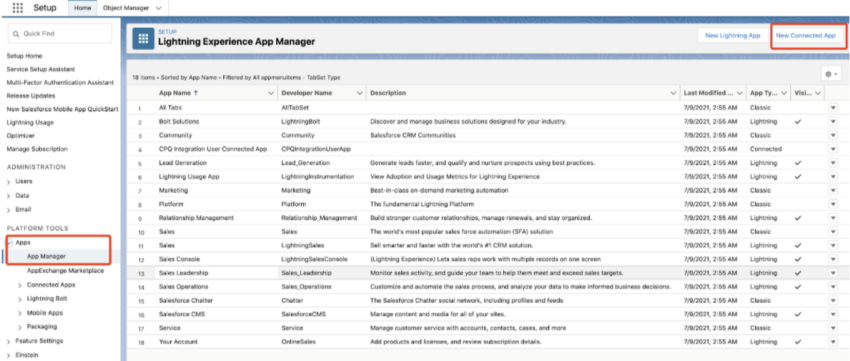Viewport: 850px width, 361px height.
Task: Open Last Modified column menu chevron
Action: (739, 93)
